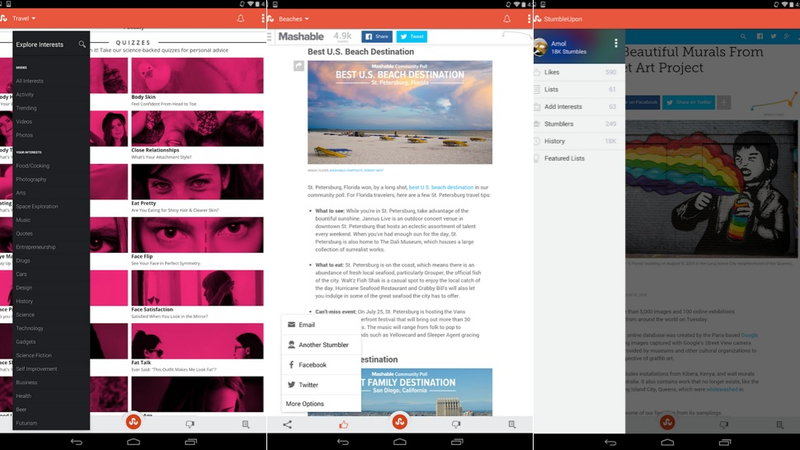Image resolution: width=800 pixels, height=450 pixels.
Task: Open Body Skin quiz thumbnail
Action: [197, 75]
